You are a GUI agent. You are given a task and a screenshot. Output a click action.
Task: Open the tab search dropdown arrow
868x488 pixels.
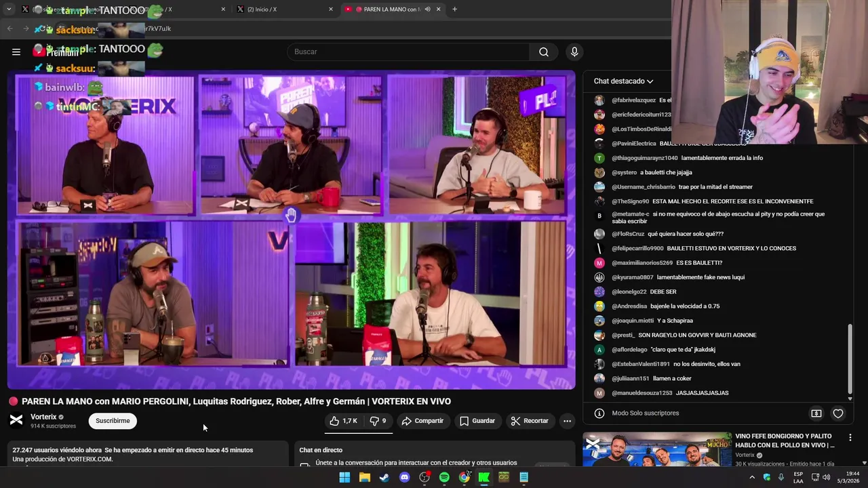coord(9,9)
